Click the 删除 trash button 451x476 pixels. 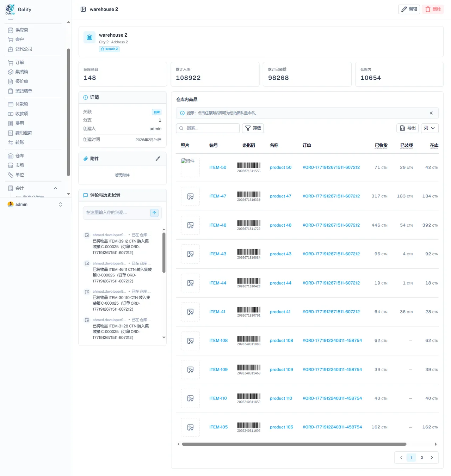[433, 9]
